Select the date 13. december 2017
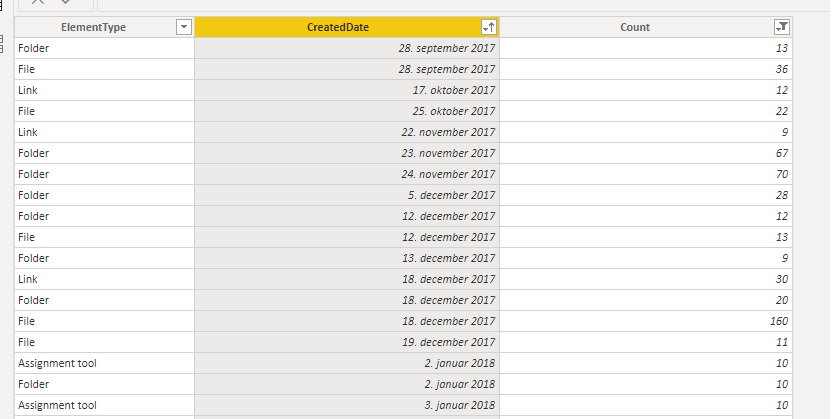 [347, 258]
